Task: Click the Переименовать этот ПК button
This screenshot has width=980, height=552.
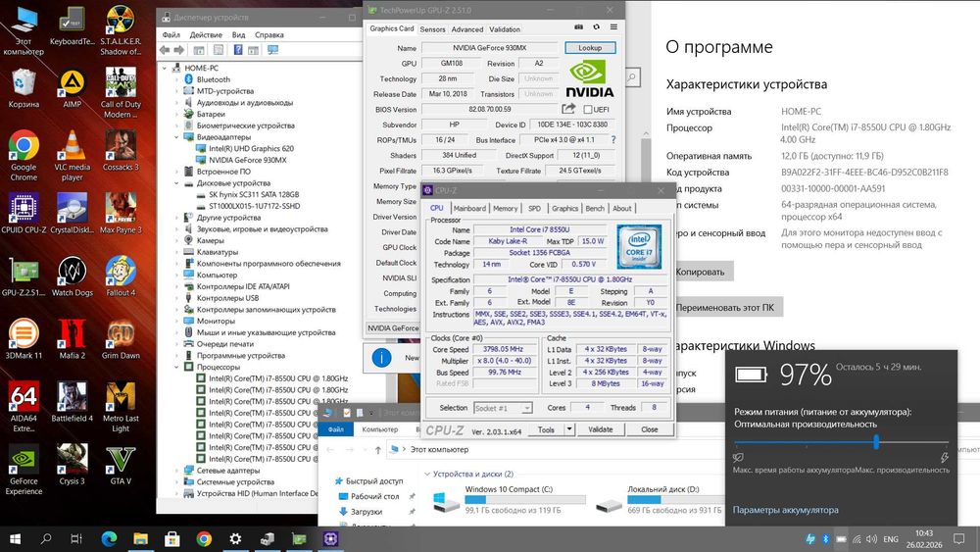Action: click(725, 308)
